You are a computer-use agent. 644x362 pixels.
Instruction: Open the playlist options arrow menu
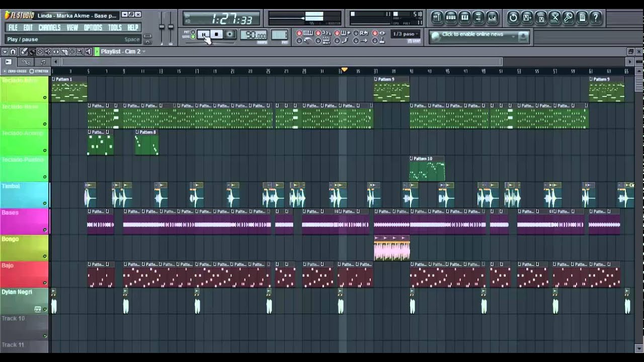(5, 51)
